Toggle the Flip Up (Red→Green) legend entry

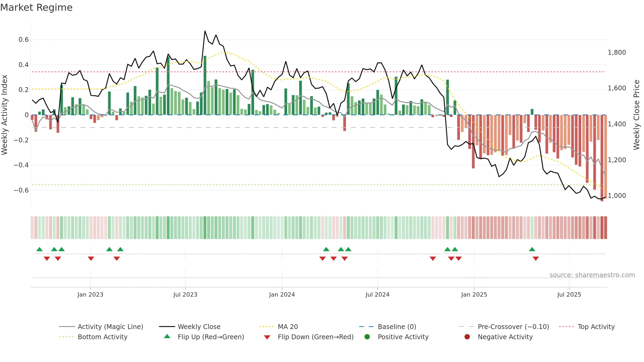[204, 337]
